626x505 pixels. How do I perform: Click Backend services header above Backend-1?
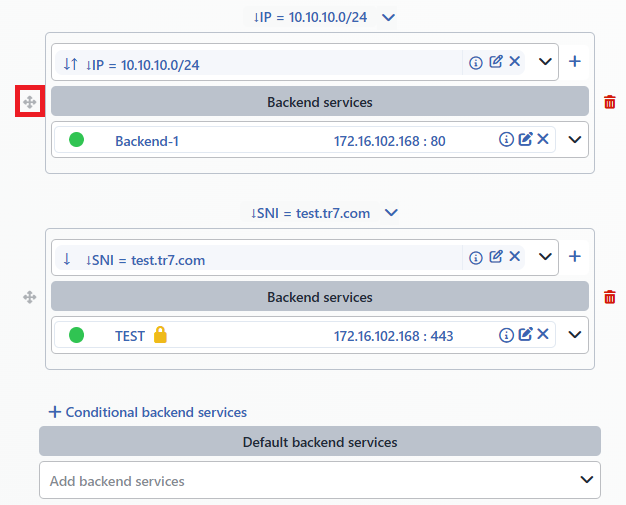(x=320, y=101)
